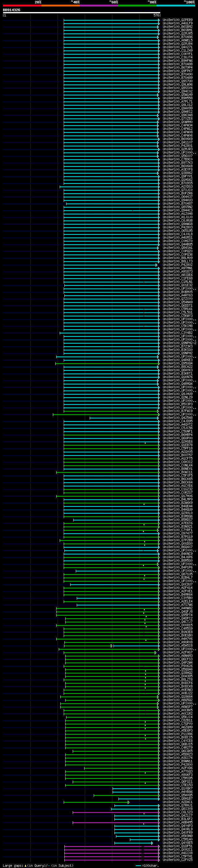Viewport: 198px width, 868px height.
Task: Click the short green bar for UniRef100_A2DAC1
Action: click(x=97, y=802)
